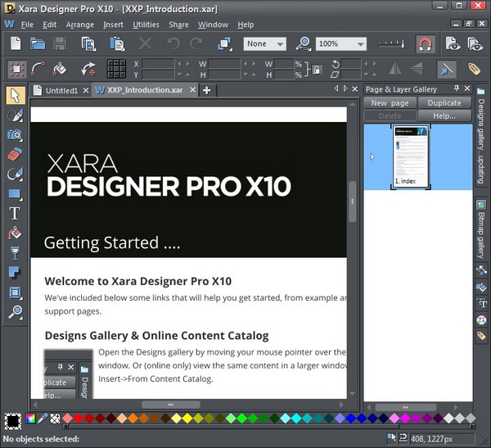Click the Open file folder icon
491x448 pixels.
tap(38, 43)
